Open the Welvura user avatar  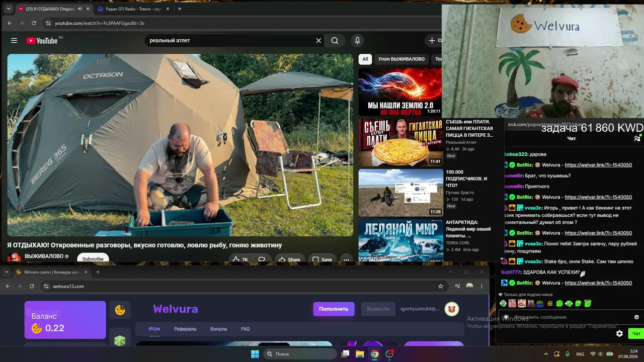[452, 309]
